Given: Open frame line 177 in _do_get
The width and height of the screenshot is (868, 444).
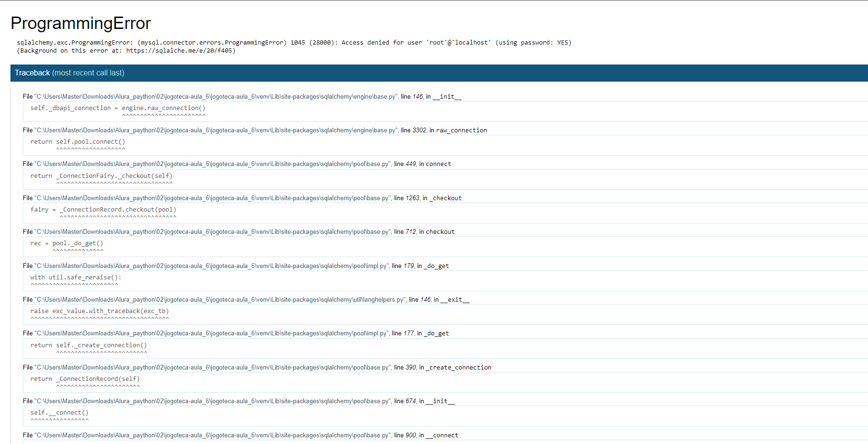Looking at the screenshot, I should [x=236, y=333].
